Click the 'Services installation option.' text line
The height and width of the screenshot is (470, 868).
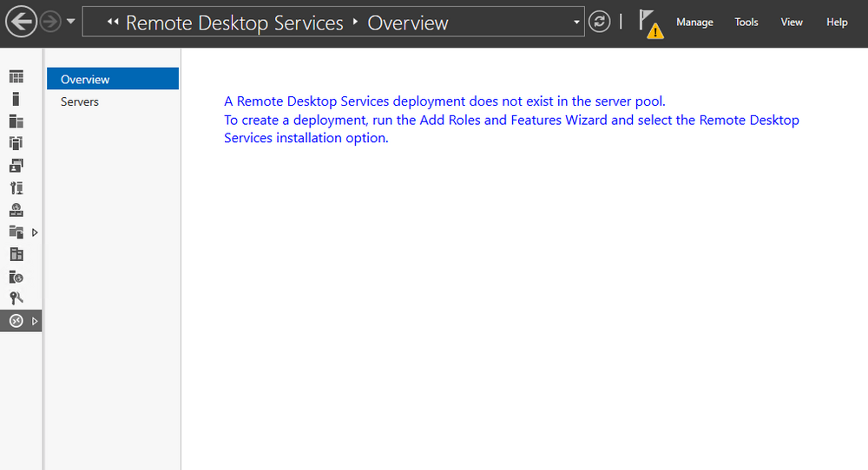click(306, 138)
